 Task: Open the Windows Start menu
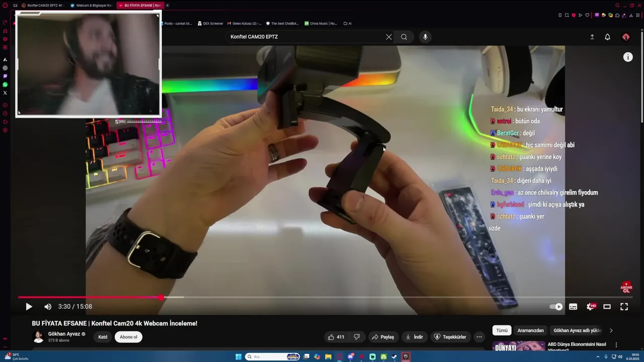[x=238, y=357]
